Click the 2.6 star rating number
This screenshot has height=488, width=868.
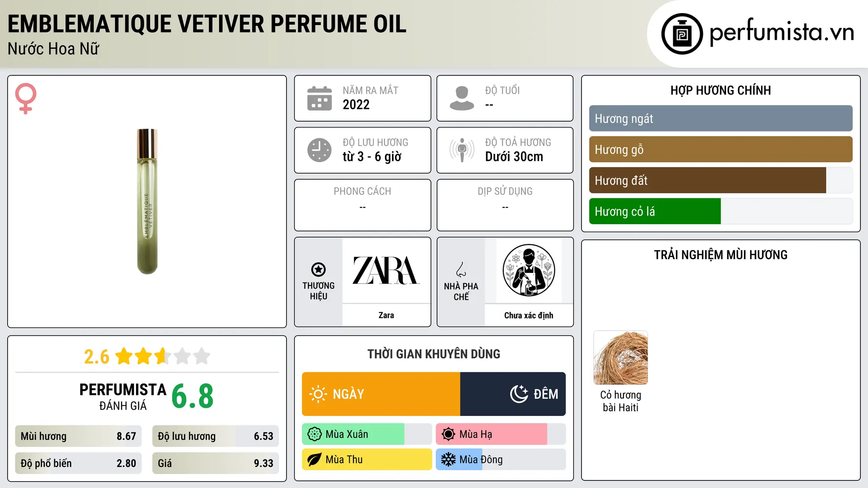(x=97, y=357)
